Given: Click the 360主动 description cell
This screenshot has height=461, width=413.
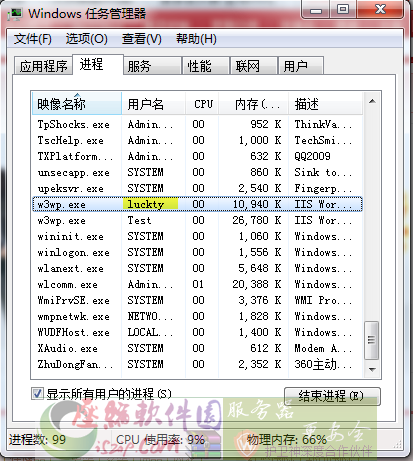Looking at the screenshot, I should click(323, 364).
